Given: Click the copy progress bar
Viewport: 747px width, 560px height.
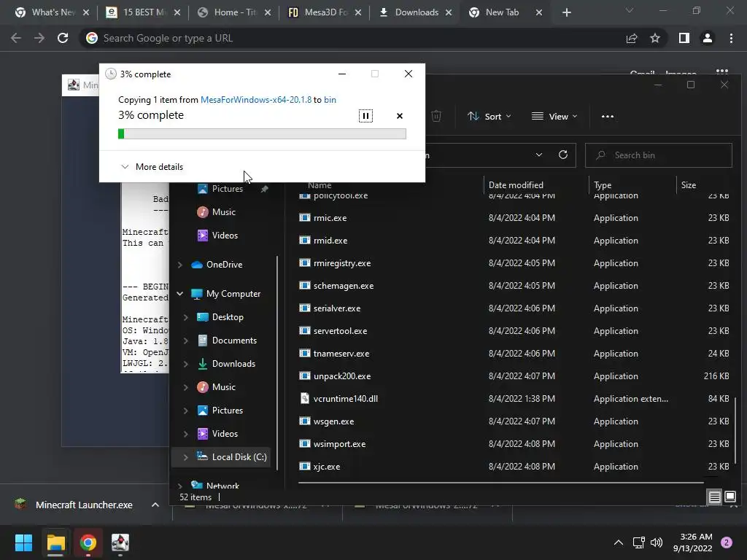Looking at the screenshot, I should 262,134.
